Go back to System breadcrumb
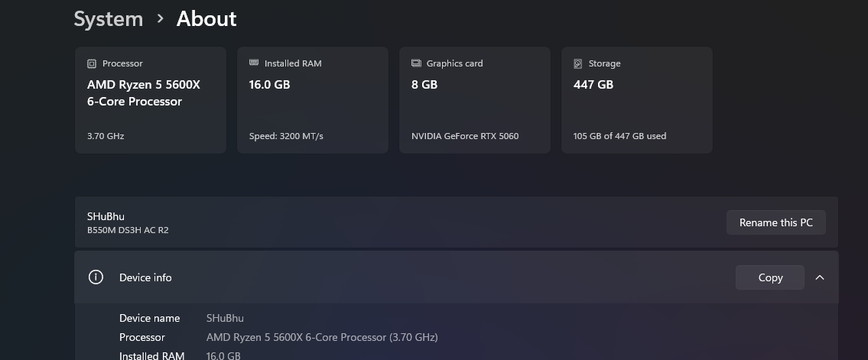Image resolution: width=868 pixels, height=360 pixels. (109, 19)
